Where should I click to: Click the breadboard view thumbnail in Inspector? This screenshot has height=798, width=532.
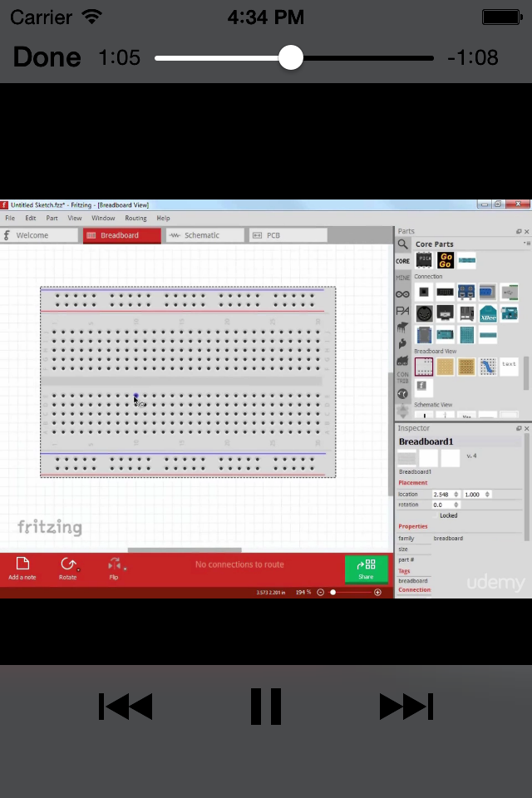tap(406, 457)
